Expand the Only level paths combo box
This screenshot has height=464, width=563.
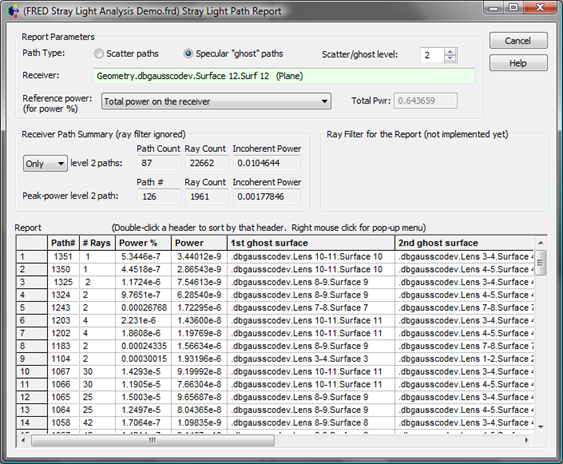coord(45,163)
